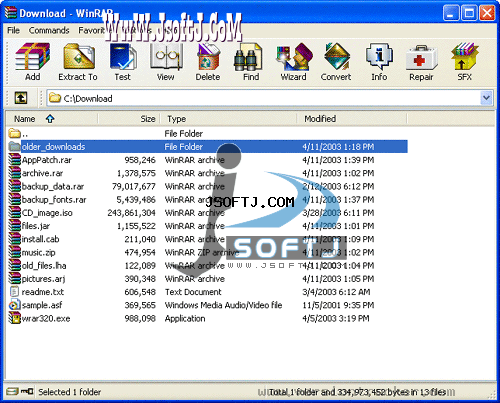
Task: Click the key icon in status bar
Action: pos(27,391)
